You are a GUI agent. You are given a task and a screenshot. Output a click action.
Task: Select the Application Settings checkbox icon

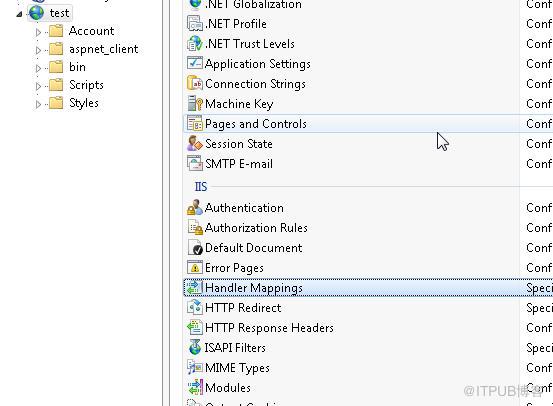click(x=195, y=63)
